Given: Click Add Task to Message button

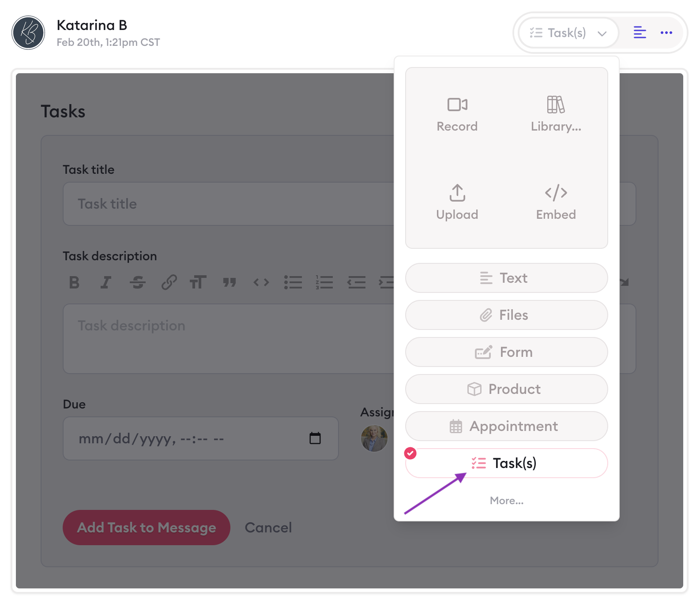Looking at the screenshot, I should coord(147,528).
